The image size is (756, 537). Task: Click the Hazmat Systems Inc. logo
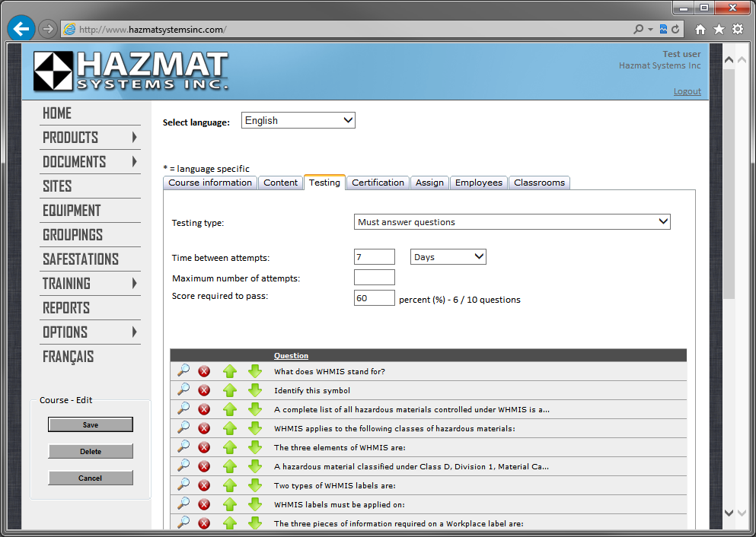[x=130, y=71]
